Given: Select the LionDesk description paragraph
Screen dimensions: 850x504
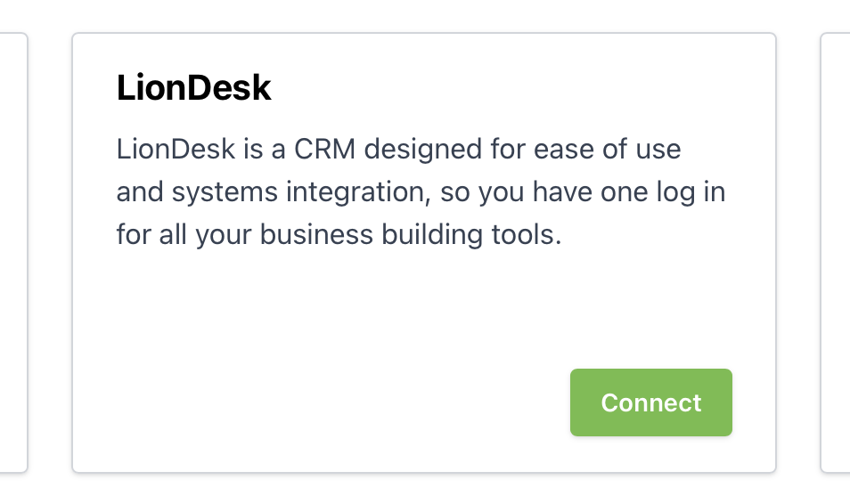Looking at the screenshot, I should click(x=419, y=192).
